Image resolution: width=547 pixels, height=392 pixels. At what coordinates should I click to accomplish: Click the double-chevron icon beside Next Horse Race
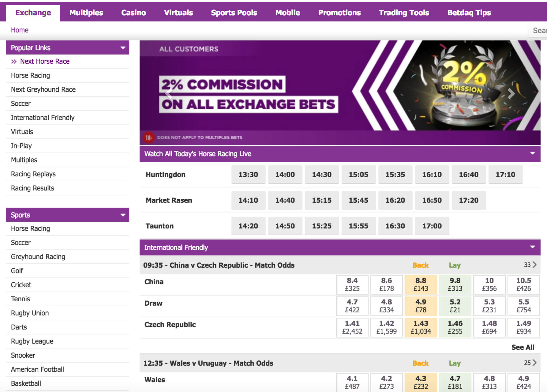pos(14,61)
